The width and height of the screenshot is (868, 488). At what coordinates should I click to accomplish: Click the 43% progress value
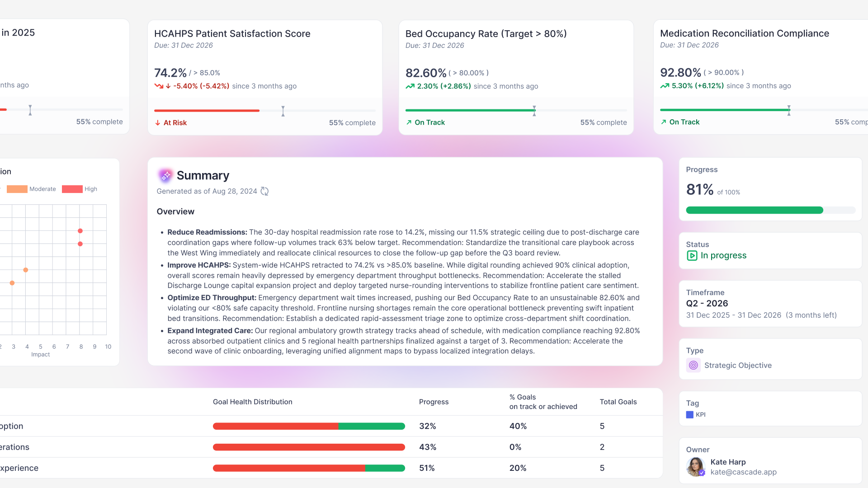428,447
